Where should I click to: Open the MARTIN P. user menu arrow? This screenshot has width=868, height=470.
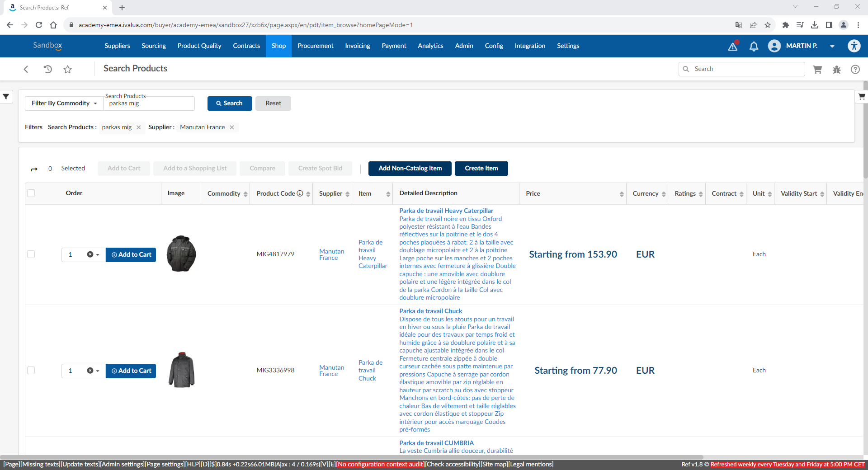[x=832, y=46]
